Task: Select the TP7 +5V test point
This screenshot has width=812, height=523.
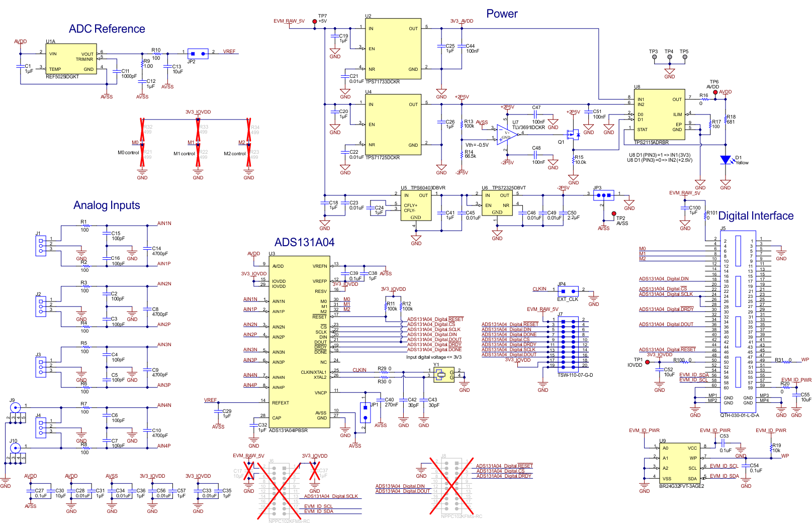Action: pyautogui.click(x=315, y=22)
